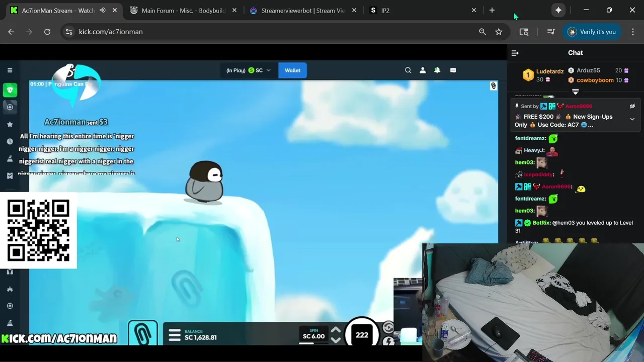This screenshot has height=362, width=644.
Task: Open the slot game hamburger menu
Action: [175, 335]
